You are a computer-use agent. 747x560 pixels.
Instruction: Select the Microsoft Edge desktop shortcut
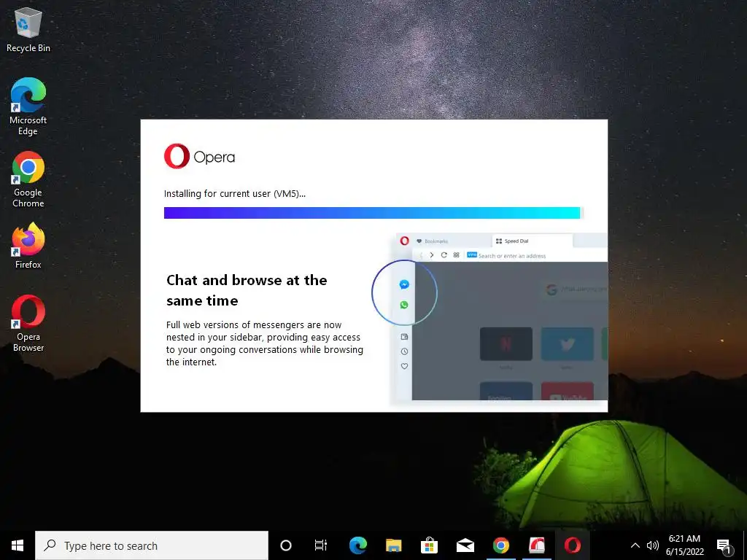(28, 106)
